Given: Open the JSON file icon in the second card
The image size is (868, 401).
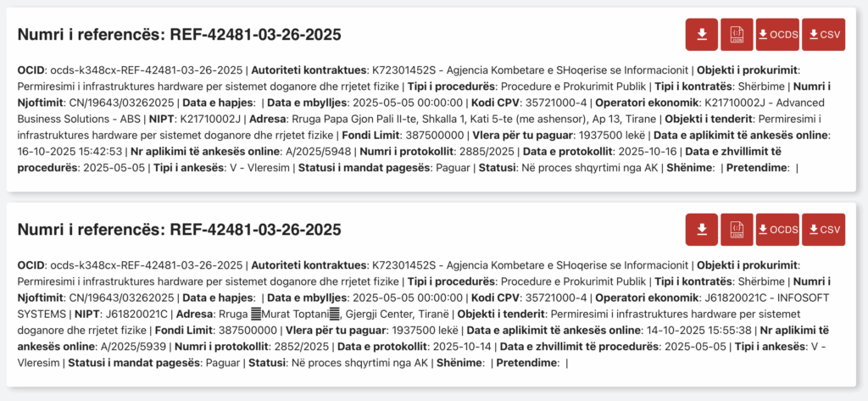Looking at the screenshot, I should tap(736, 230).
